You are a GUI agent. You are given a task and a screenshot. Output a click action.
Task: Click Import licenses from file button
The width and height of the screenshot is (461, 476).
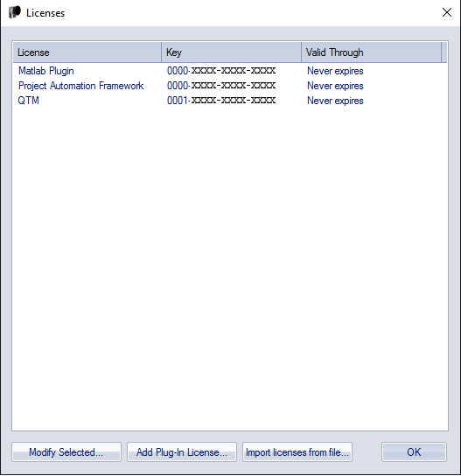(297, 452)
